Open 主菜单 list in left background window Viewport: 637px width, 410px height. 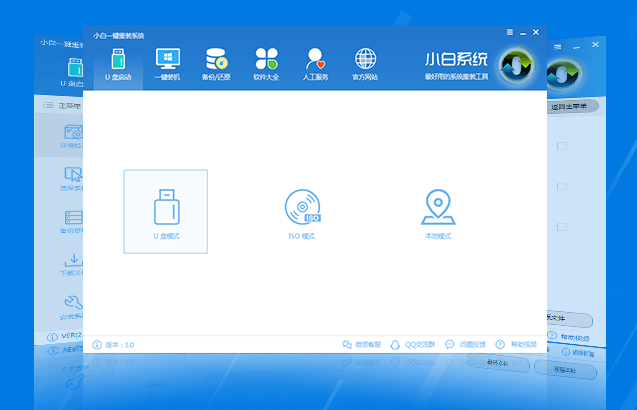[62, 106]
